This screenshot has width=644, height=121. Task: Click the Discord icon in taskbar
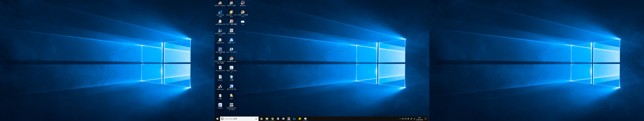click(284, 119)
